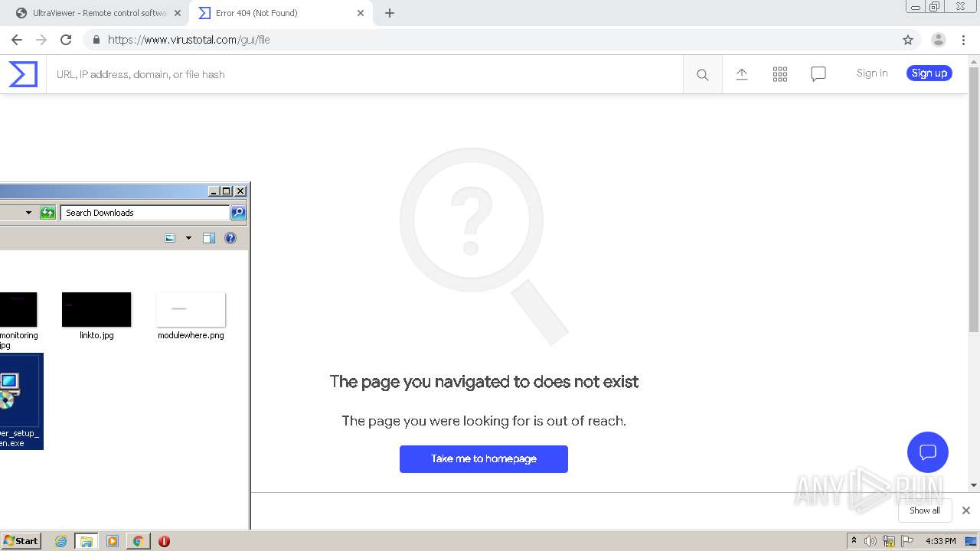Select the linkto.jpg thumbnail
Screen dimensions: 980x551
(96, 309)
